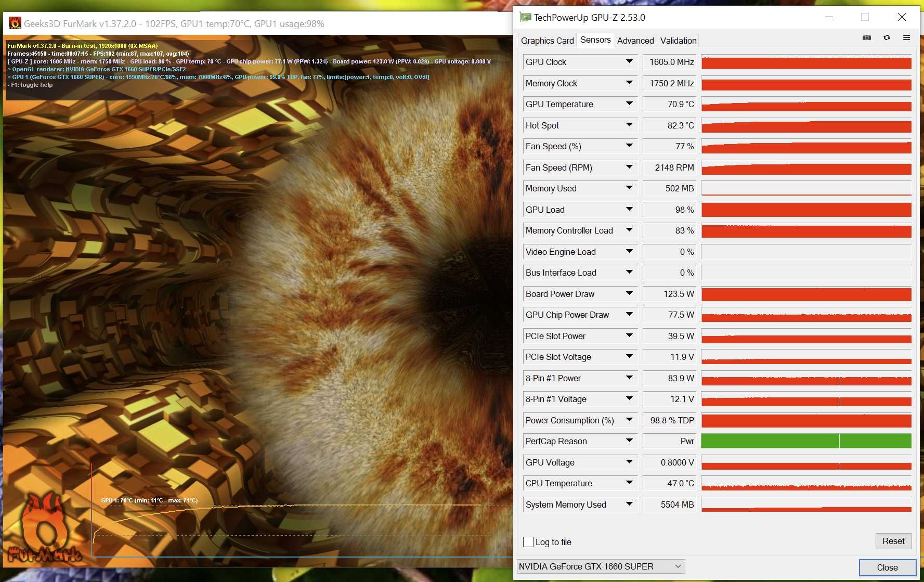Click the GPU-Z app icon in title bar
924x582 pixels.
point(525,17)
